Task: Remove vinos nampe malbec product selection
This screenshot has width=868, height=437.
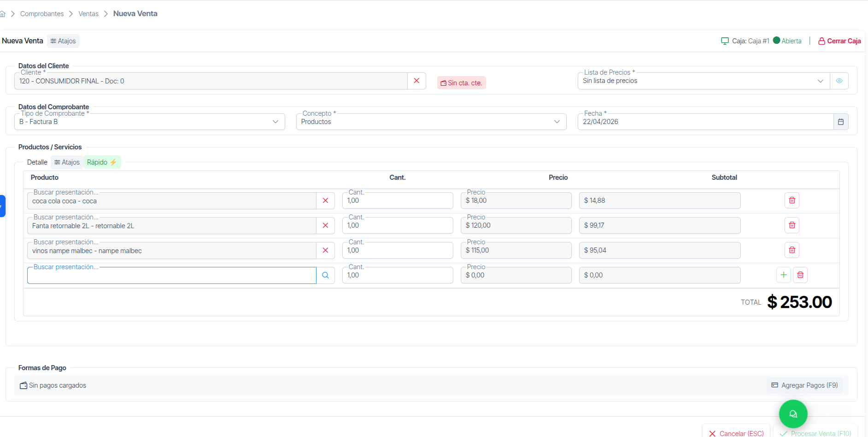Action: point(325,250)
